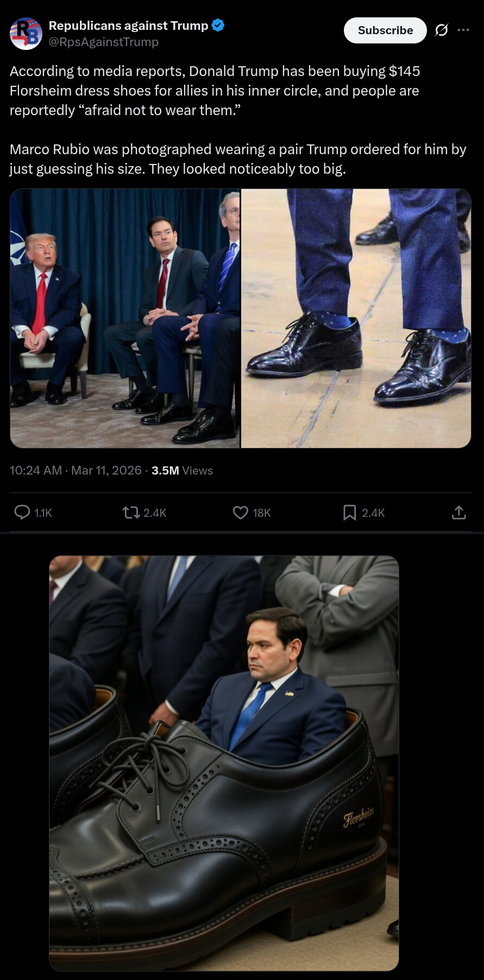Open the @RpsAgainstTrump handle link
Viewport: 484px width, 980px height.
[x=104, y=42]
